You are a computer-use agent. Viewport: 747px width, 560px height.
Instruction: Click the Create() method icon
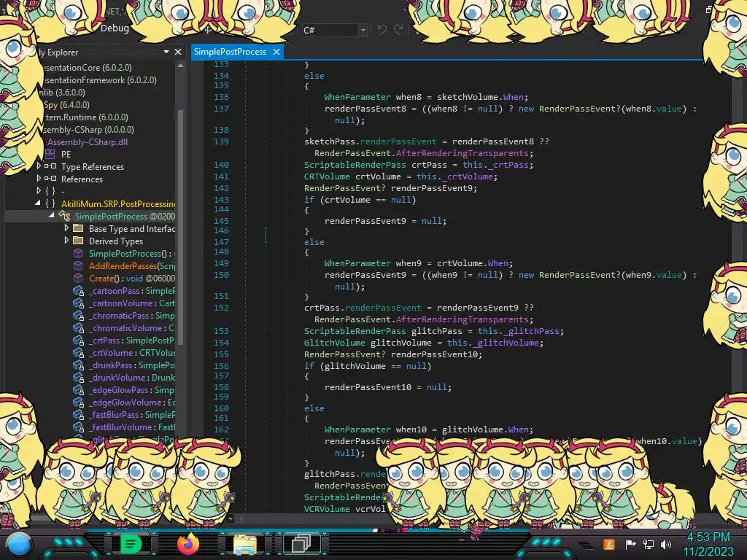coord(78,278)
